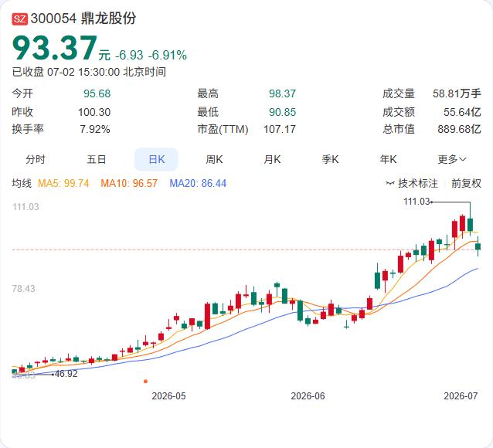Click the 2026-06 date axis label

(x=308, y=395)
